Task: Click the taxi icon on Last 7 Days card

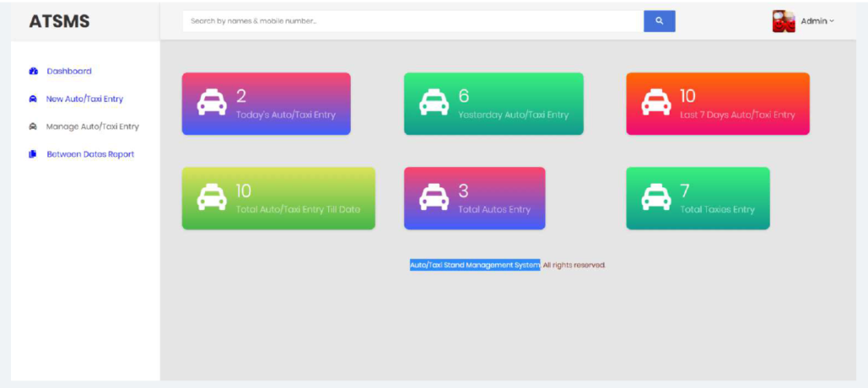Action: 656,102
